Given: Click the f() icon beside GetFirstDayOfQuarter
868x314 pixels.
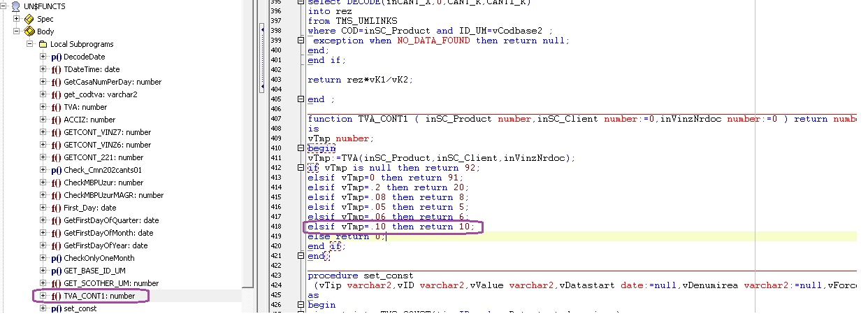Looking at the screenshot, I should click(x=57, y=220).
